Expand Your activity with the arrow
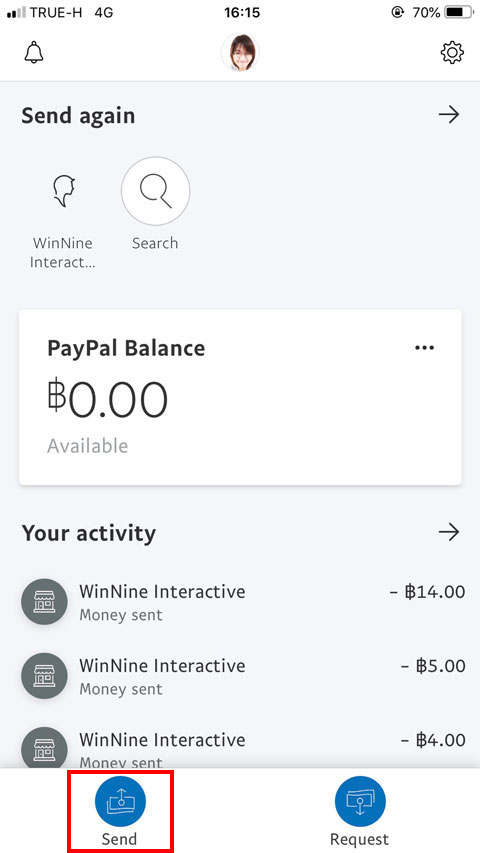 point(449,531)
